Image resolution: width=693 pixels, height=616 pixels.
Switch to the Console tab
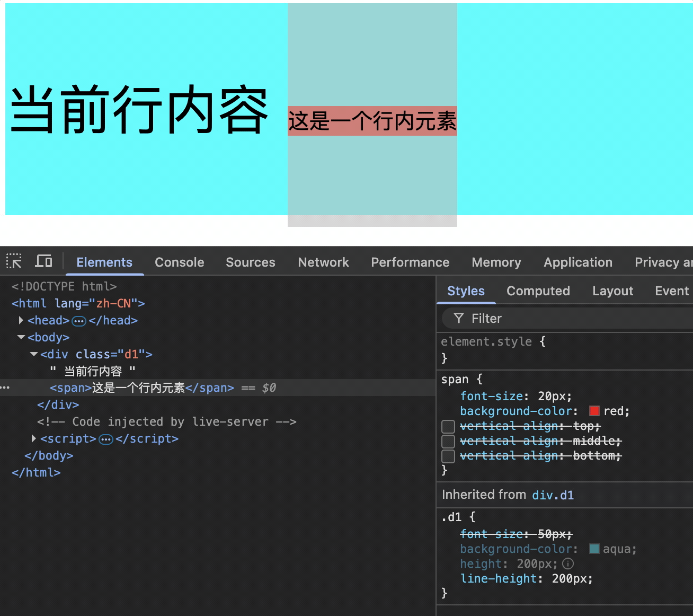tap(179, 262)
